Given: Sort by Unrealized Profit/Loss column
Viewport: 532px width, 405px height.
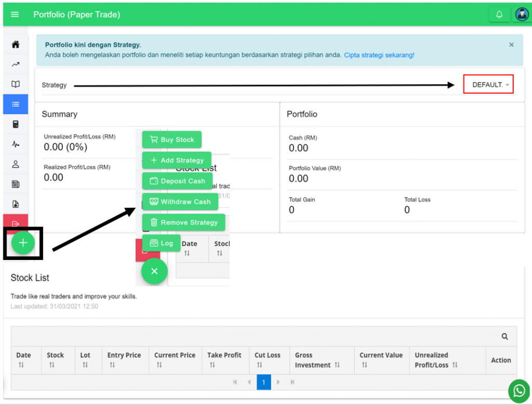Looking at the screenshot, I should [x=455, y=365].
